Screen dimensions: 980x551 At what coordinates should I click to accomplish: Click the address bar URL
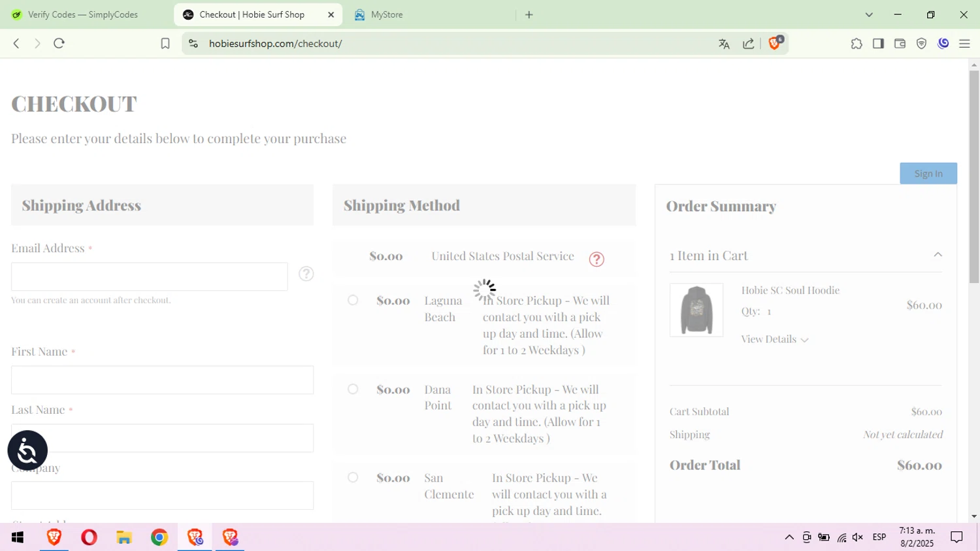pos(276,44)
